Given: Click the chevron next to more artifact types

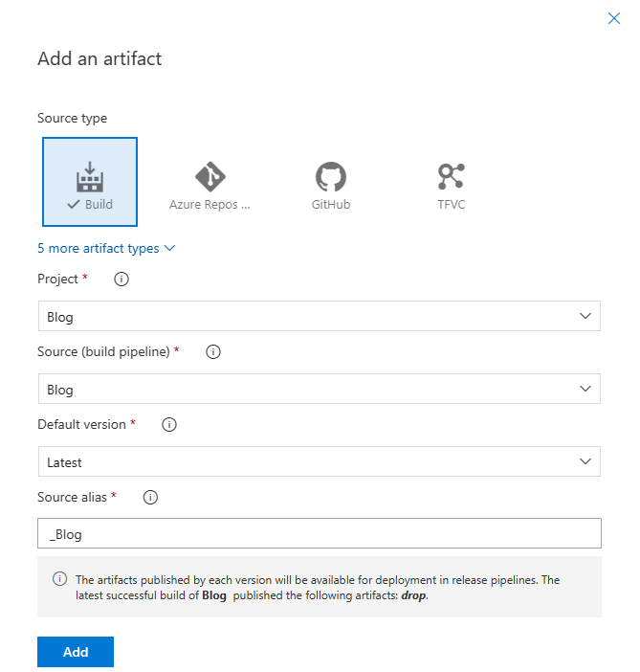Looking at the screenshot, I should pyautogui.click(x=170, y=248).
